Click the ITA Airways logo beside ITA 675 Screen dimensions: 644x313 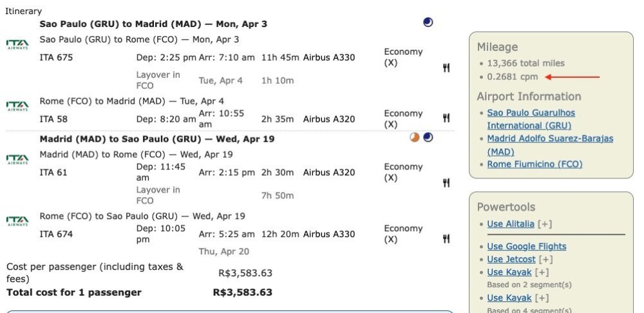coord(17,44)
